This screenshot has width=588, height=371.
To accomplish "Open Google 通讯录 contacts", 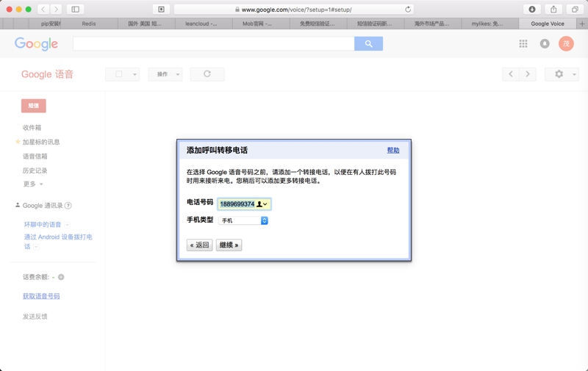I will point(43,206).
